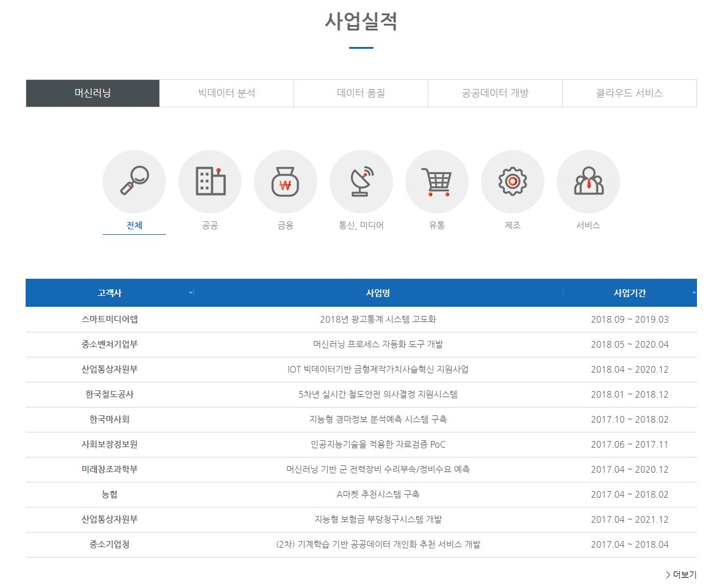Screen dimensions: 711x588
Task: Click project 머신러닝 기반 군 전력장비 수리부속/정비수요 예측
Action: (378, 469)
